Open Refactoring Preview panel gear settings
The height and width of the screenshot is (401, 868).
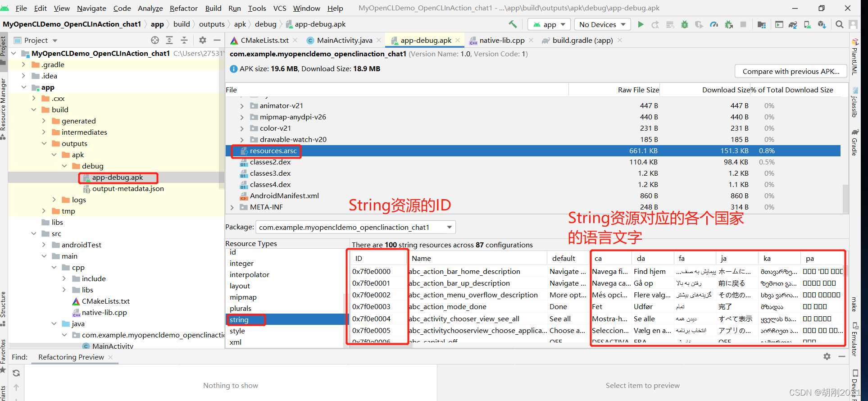point(827,356)
